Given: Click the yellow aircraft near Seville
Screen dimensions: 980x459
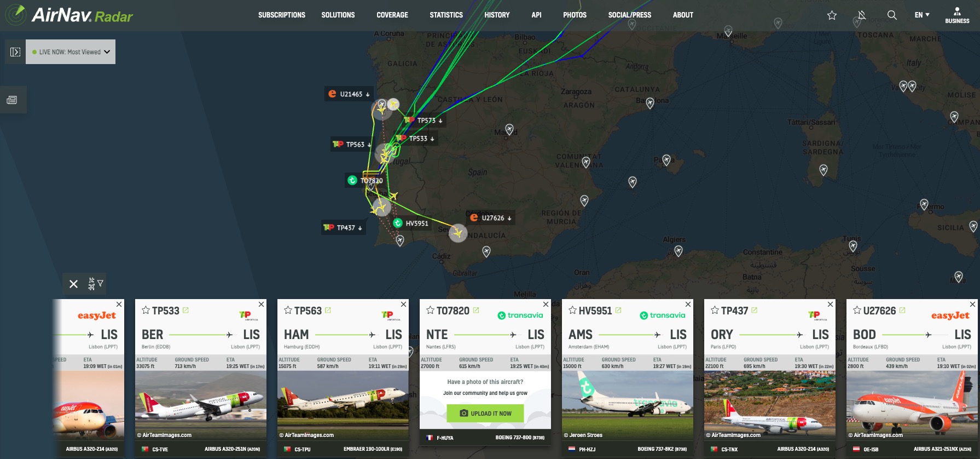Looking at the screenshot, I should [458, 233].
